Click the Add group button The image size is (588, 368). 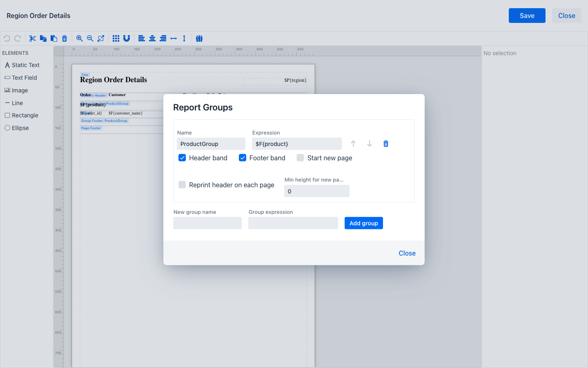coord(364,223)
